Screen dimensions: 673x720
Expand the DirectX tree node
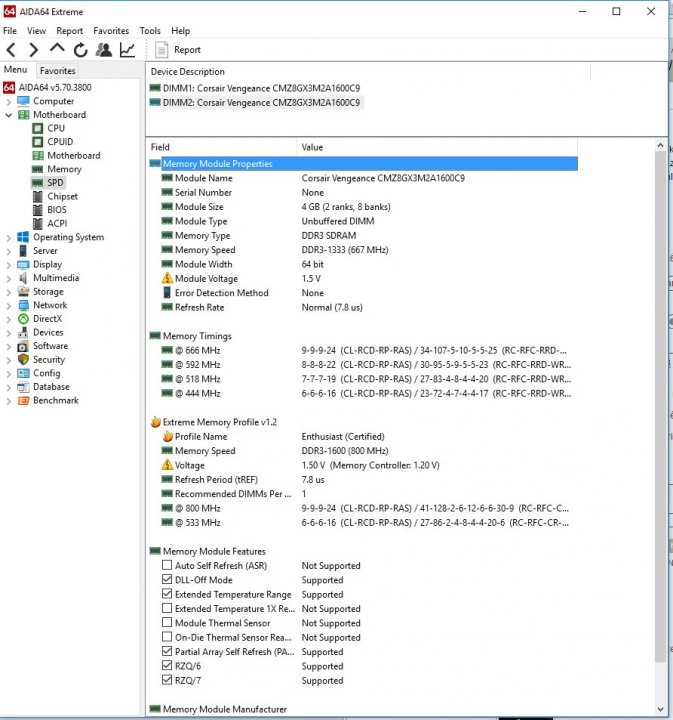(8, 319)
